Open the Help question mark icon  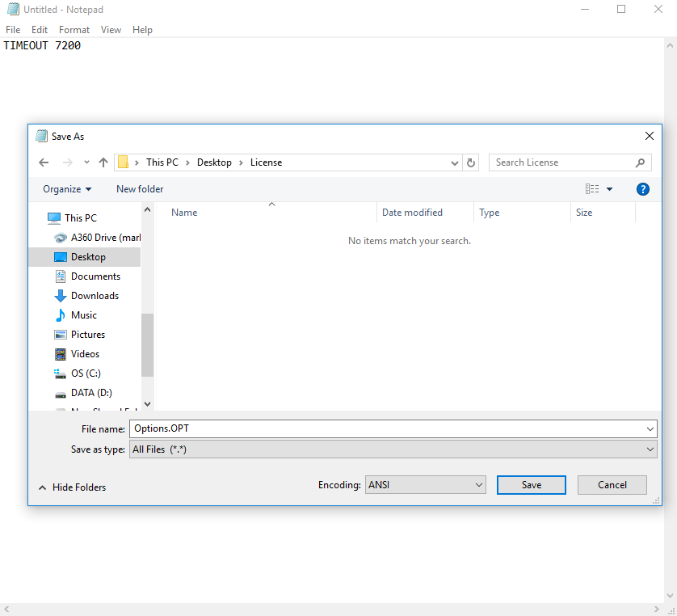pos(642,189)
